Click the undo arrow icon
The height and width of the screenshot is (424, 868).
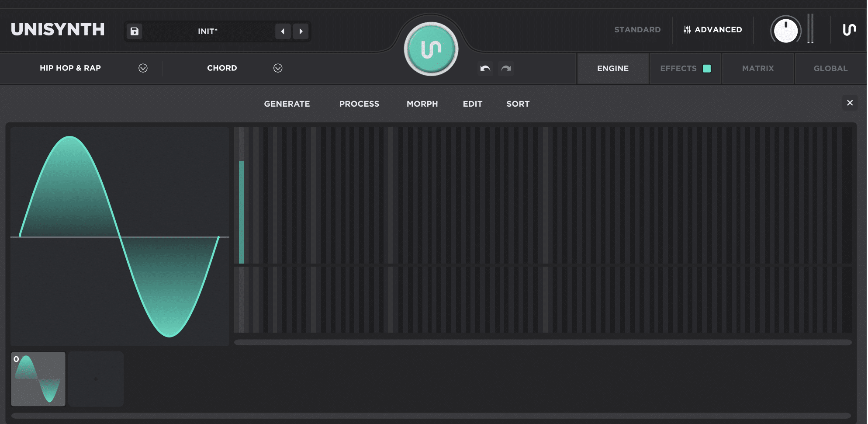485,69
